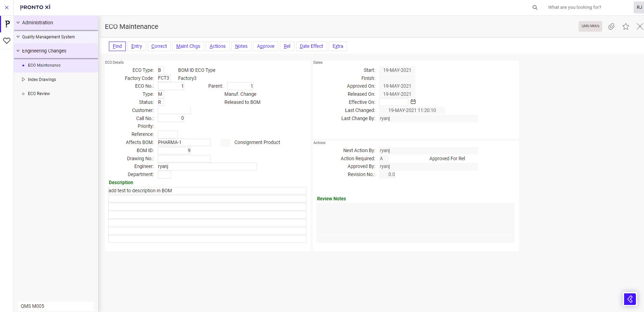The width and height of the screenshot is (644, 312).
Task: Click the Engineer field ryanj
Action: click(x=207, y=167)
